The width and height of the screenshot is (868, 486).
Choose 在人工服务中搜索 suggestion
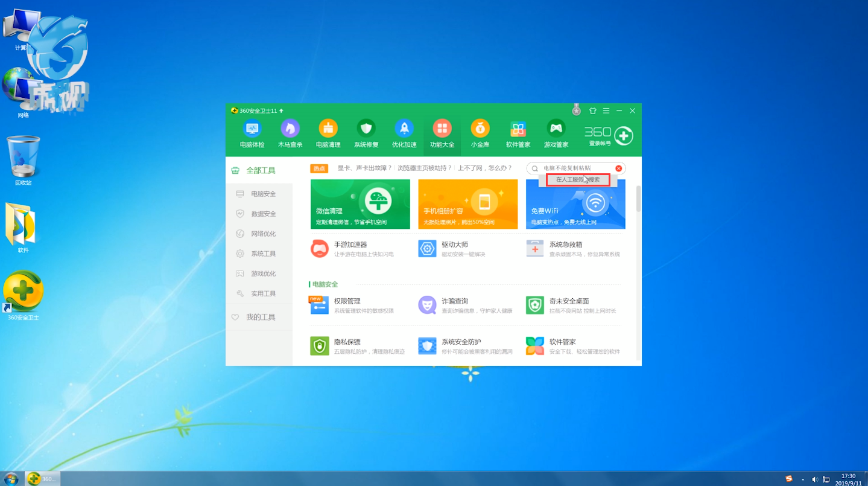[578, 180]
